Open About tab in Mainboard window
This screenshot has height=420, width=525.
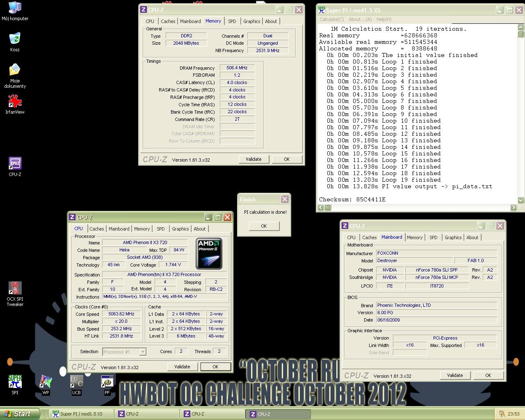pyautogui.click(x=472, y=237)
